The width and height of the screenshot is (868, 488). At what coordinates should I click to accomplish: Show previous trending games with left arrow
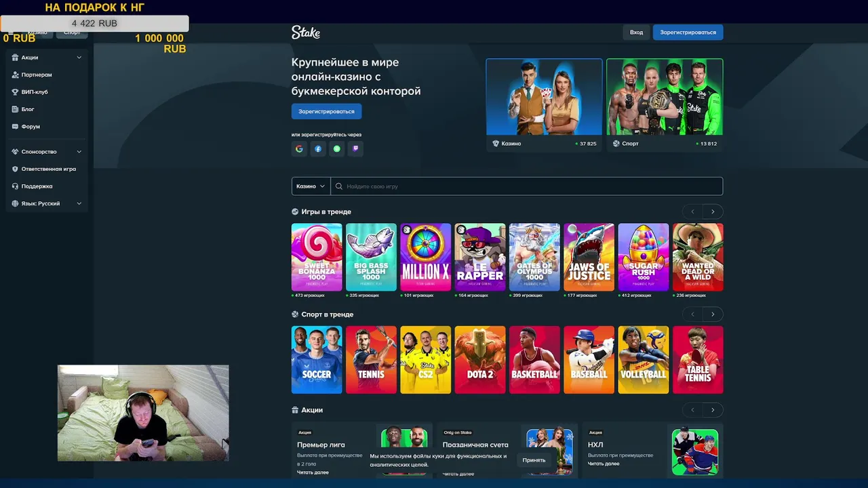click(x=692, y=211)
